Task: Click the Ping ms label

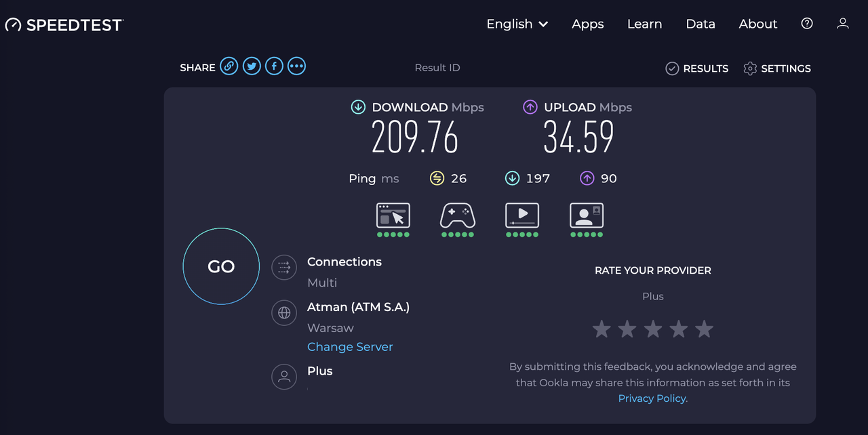Action: click(374, 178)
